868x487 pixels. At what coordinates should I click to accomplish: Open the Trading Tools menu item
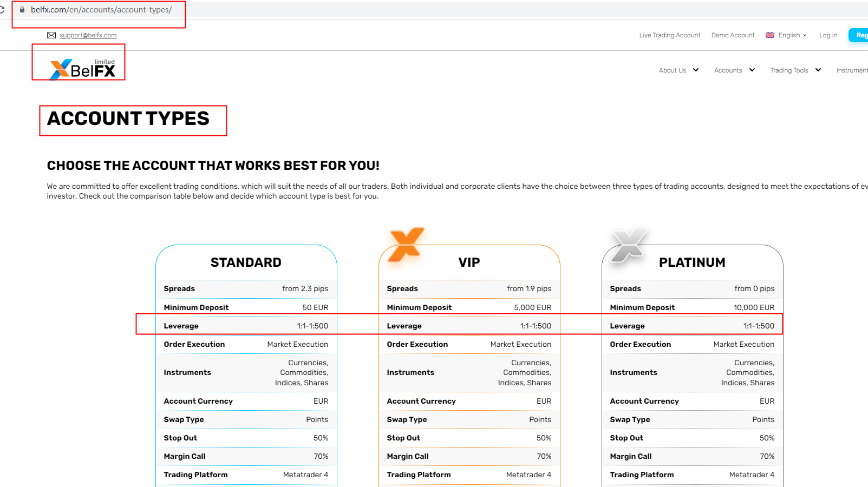coord(789,70)
